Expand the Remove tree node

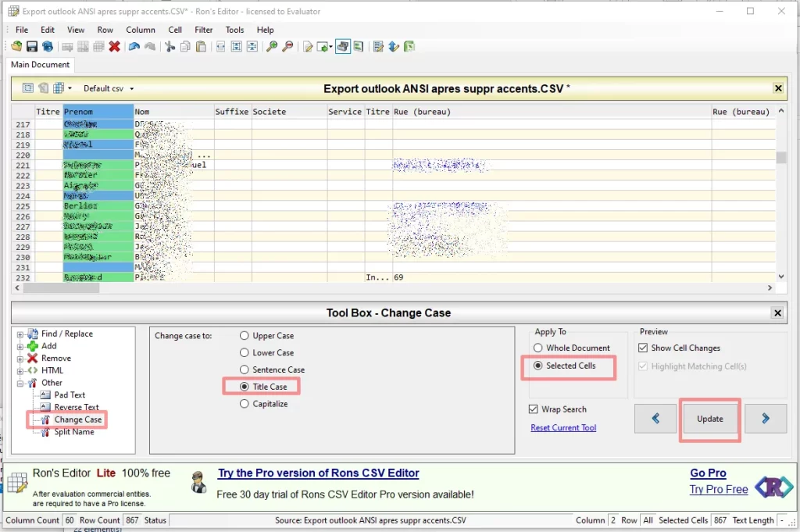click(20, 359)
